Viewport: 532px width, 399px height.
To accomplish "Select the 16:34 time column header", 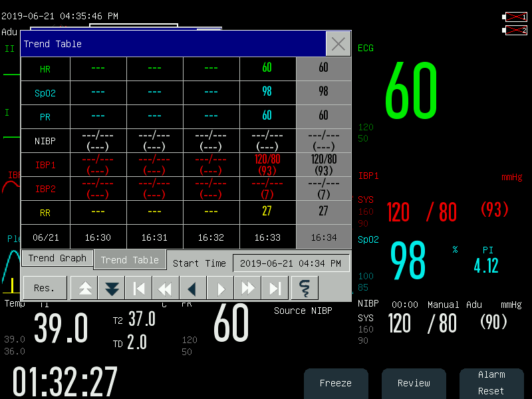I will [x=324, y=237].
